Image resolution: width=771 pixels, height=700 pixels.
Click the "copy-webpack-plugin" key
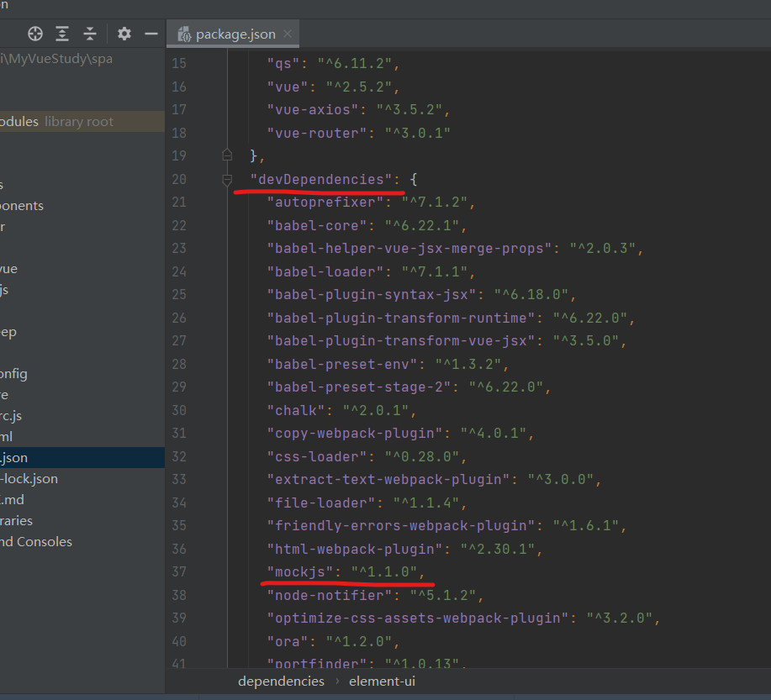point(355,434)
